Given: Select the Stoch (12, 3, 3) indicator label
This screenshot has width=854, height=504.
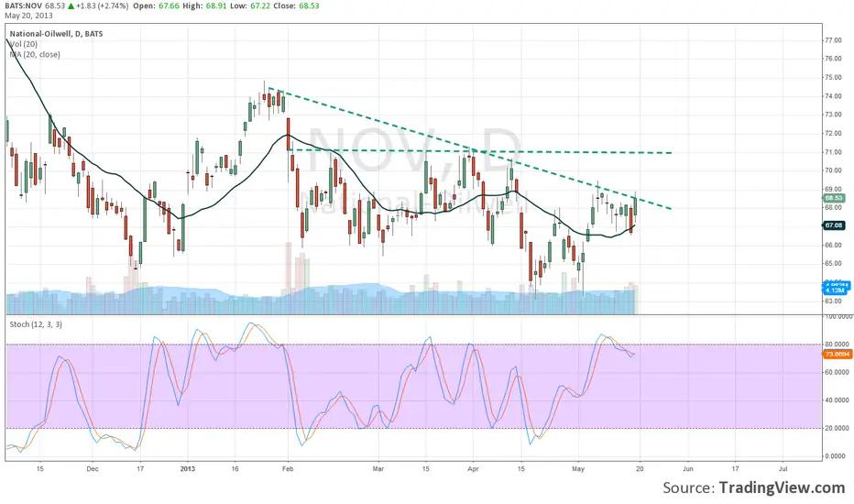Looking at the screenshot, I should [x=36, y=324].
